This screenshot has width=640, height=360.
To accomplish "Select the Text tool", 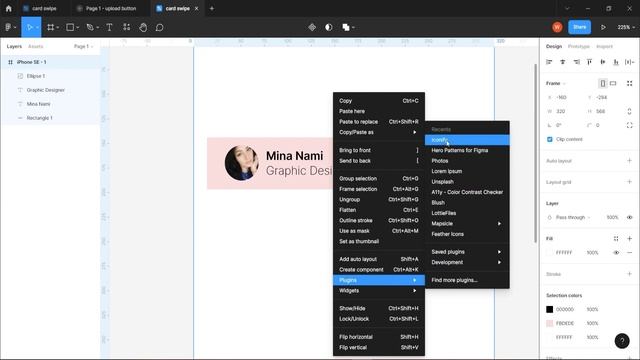I will pyautogui.click(x=109, y=27).
